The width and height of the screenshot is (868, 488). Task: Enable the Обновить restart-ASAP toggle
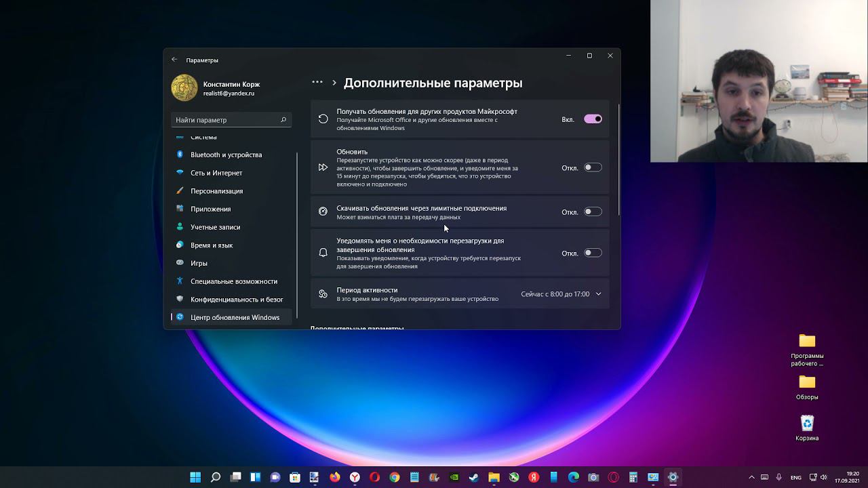593,167
